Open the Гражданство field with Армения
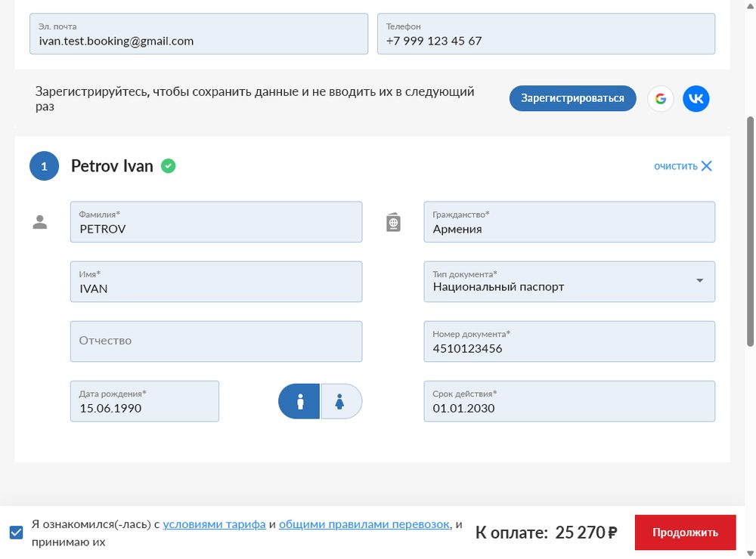Viewport: 756px width, 559px height. [x=569, y=222]
